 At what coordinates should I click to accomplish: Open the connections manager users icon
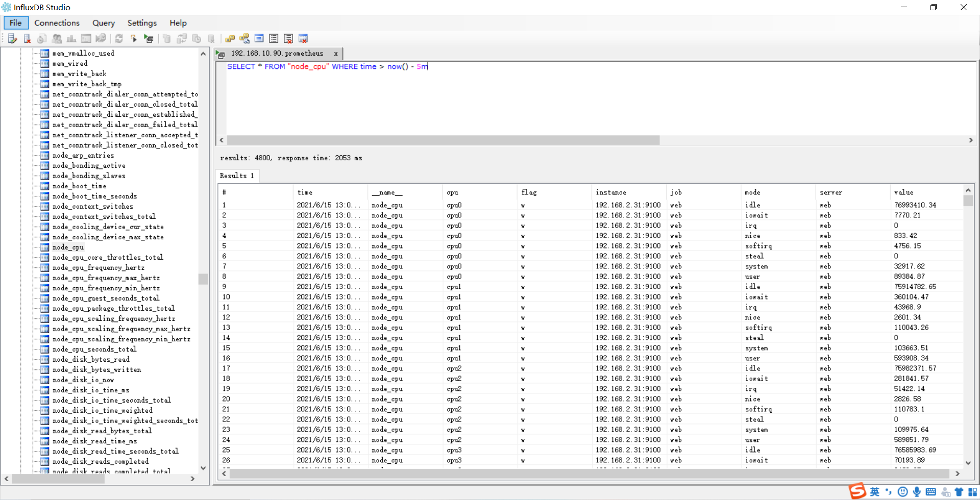pyautogui.click(x=57, y=39)
